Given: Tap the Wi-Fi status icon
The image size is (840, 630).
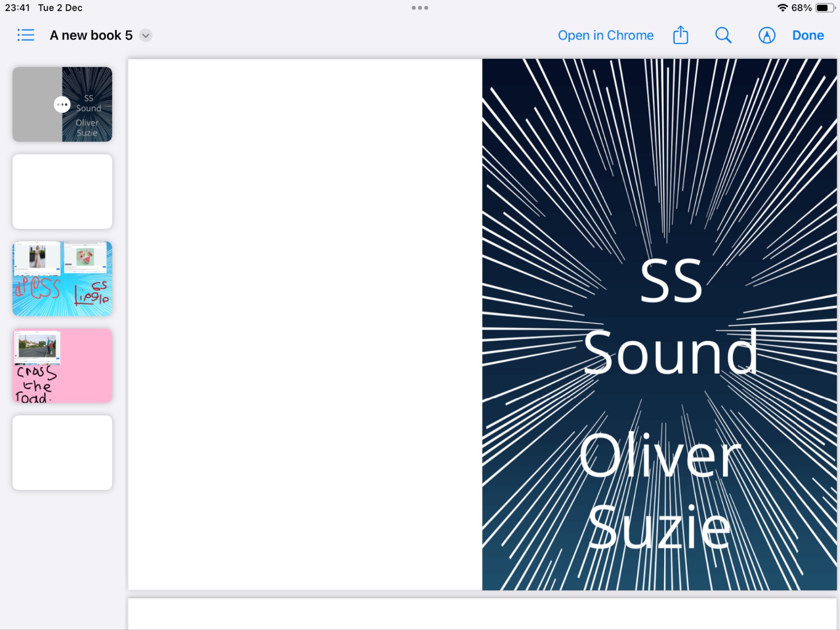Looking at the screenshot, I should pos(782,8).
